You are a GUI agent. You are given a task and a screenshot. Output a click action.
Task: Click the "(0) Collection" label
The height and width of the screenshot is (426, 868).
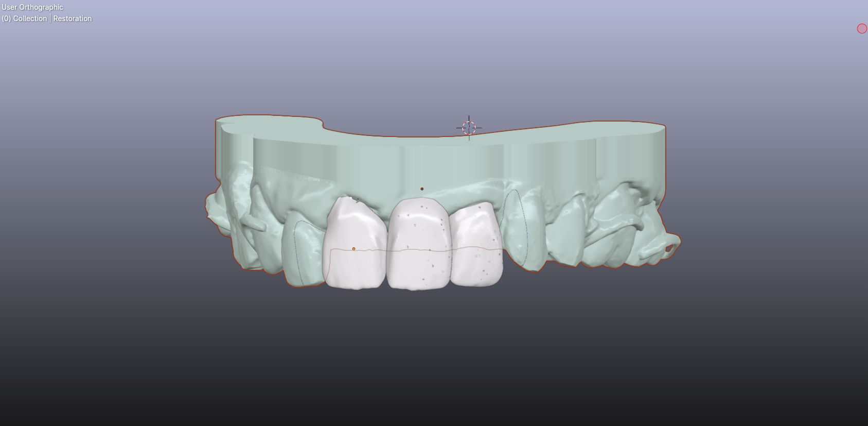tap(24, 19)
